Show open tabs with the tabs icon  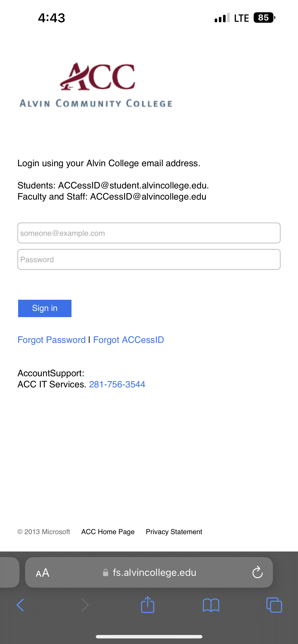tap(274, 605)
